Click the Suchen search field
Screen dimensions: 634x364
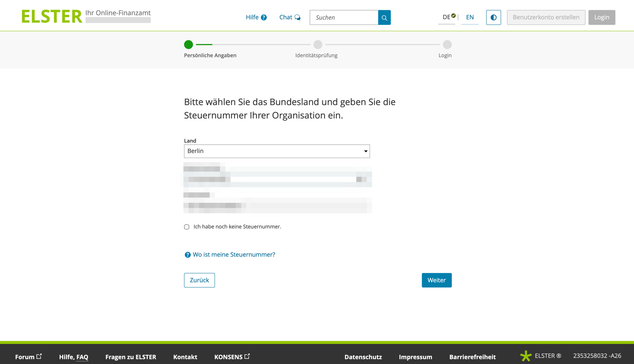(344, 18)
